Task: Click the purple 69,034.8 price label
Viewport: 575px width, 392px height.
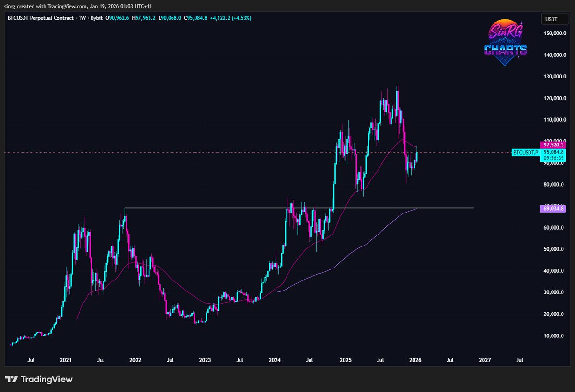Action: (x=553, y=208)
